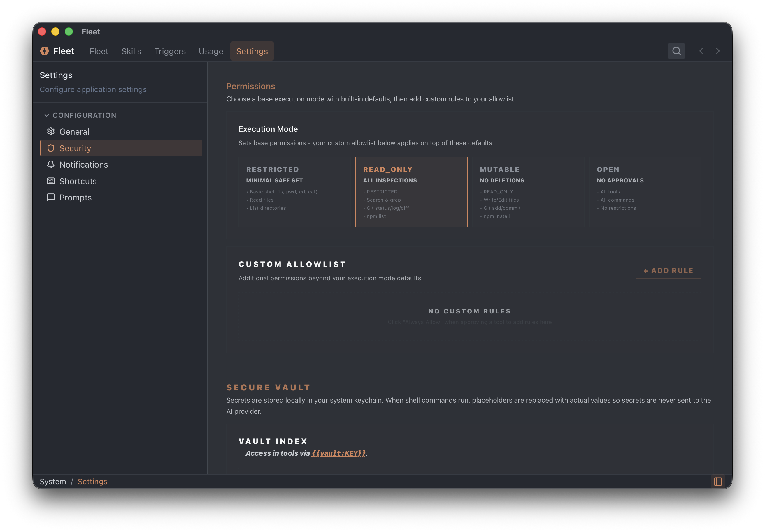Open Shortcuts via keyboard icon
The image size is (765, 532).
(x=51, y=181)
